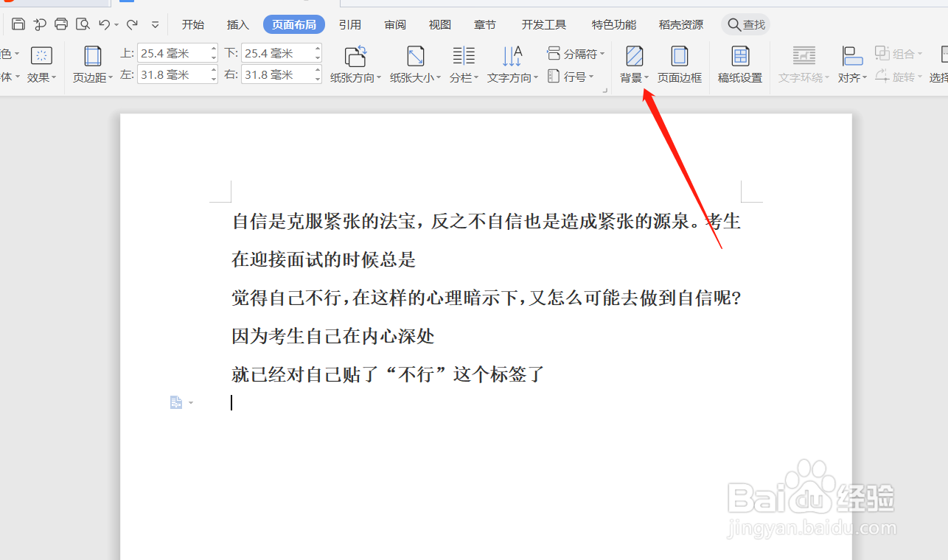
Task: Click text line "在迎接面试的时候总是"
Action: 324,259
